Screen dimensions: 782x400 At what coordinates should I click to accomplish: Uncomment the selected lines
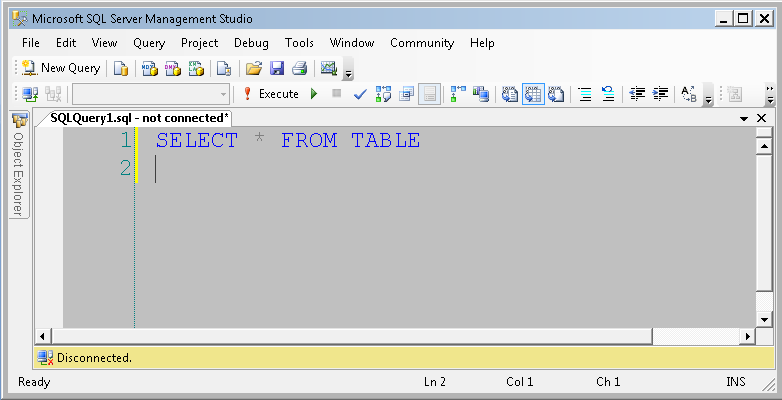(608, 94)
